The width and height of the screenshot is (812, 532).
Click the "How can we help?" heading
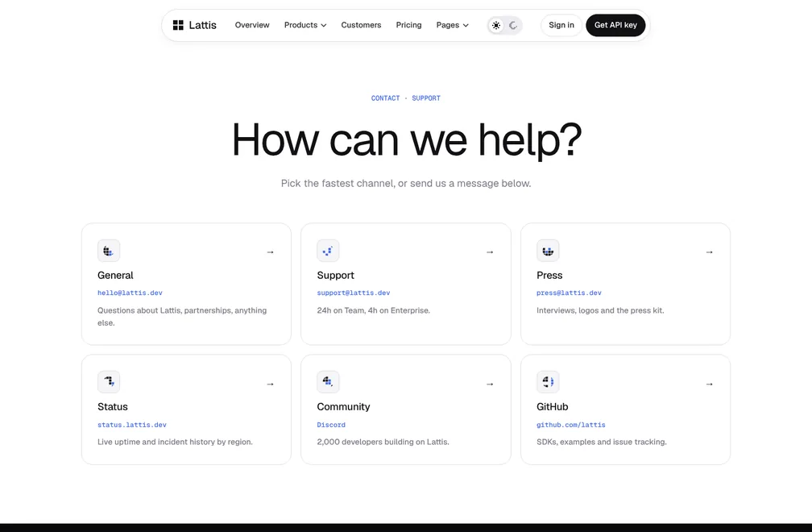click(407, 140)
